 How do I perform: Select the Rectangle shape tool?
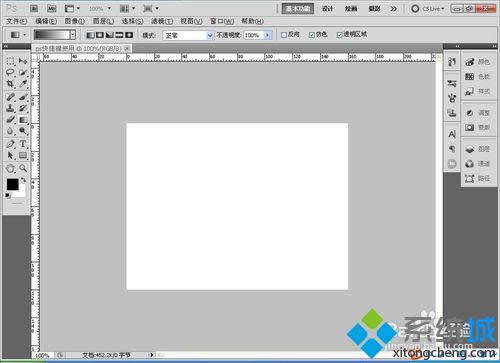pyautogui.click(x=23, y=155)
